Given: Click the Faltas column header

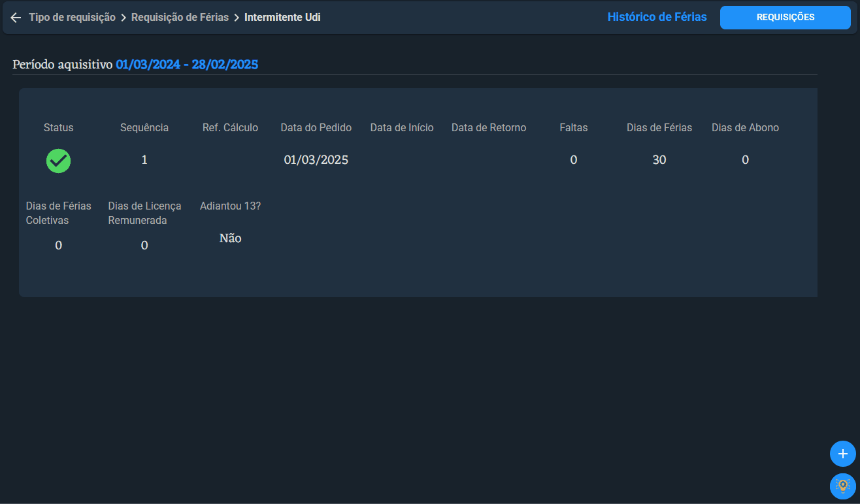Looking at the screenshot, I should (574, 128).
